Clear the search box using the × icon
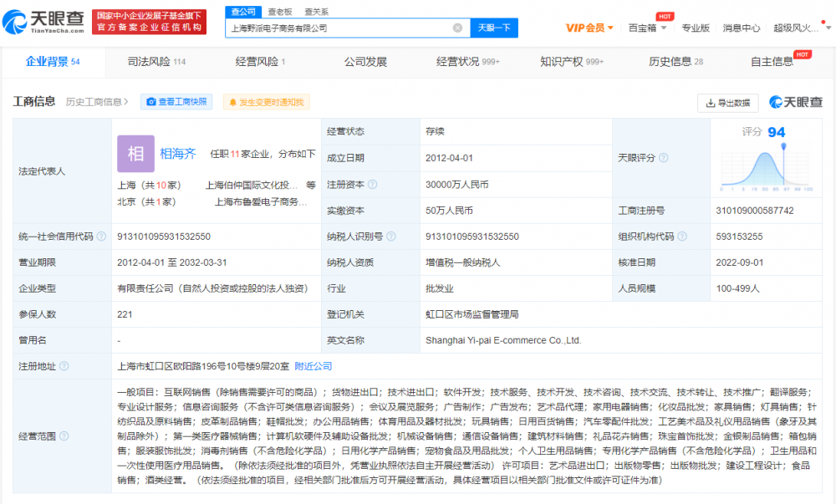Image resolution: width=836 pixels, height=504 pixels. pos(456,28)
